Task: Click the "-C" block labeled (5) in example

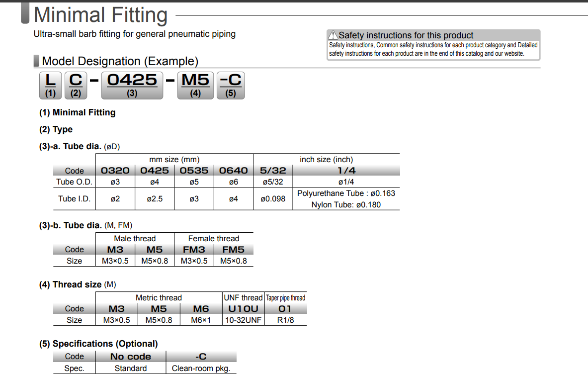Action: [231, 85]
